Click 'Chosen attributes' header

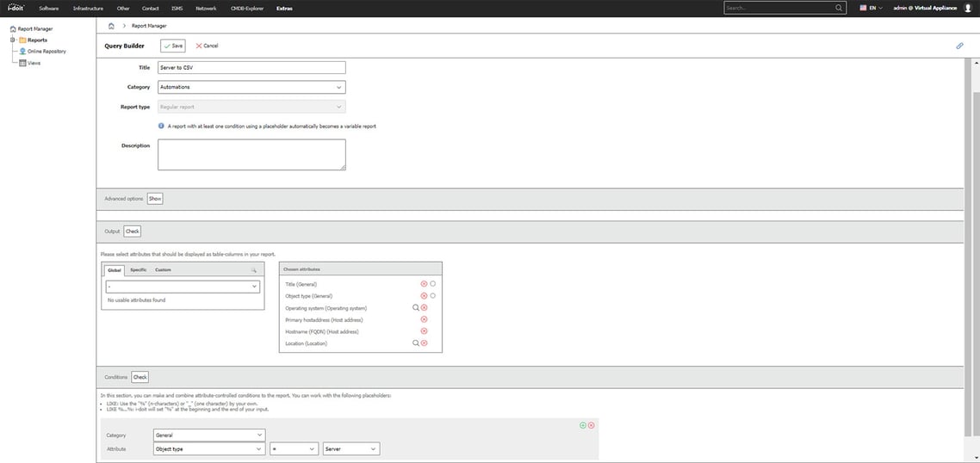coord(302,269)
